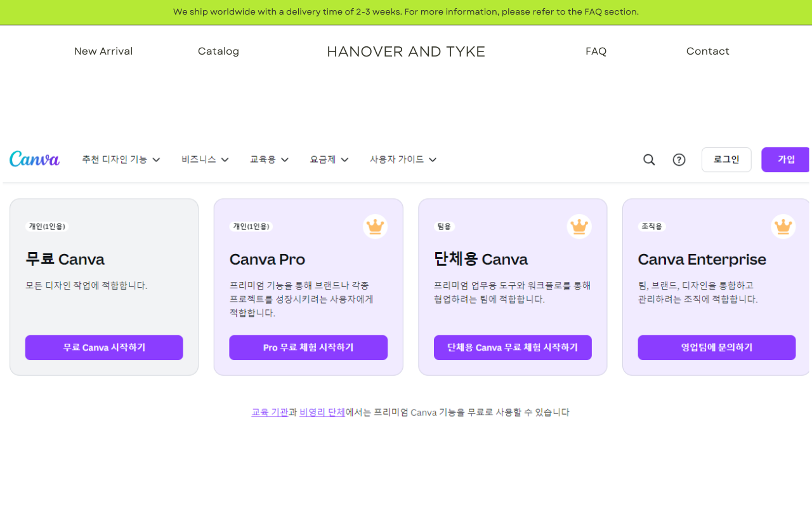This screenshot has width=812, height=508.
Task: Click the 개인(1인용) tag on Canva Pro card
Action: (x=251, y=226)
